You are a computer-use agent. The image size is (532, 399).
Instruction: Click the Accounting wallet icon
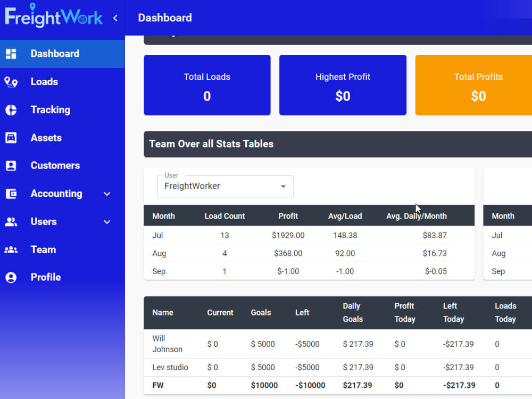(x=11, y=194)
